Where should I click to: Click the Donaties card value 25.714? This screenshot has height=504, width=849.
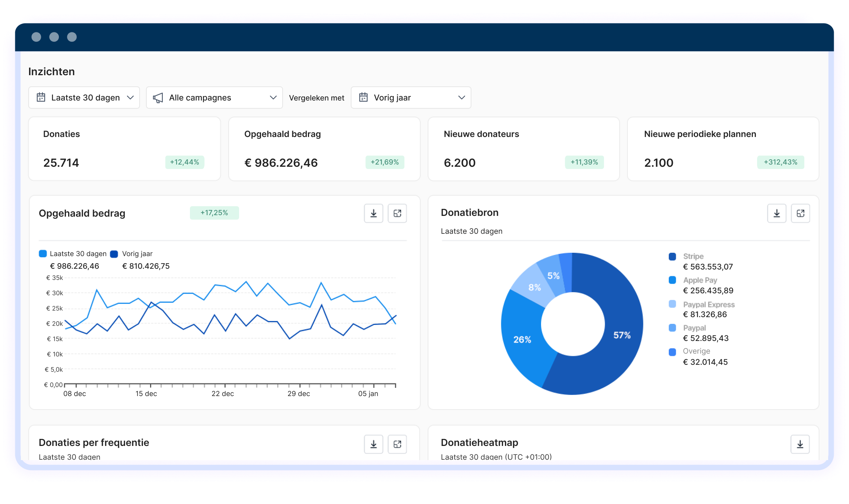(61, 163)
